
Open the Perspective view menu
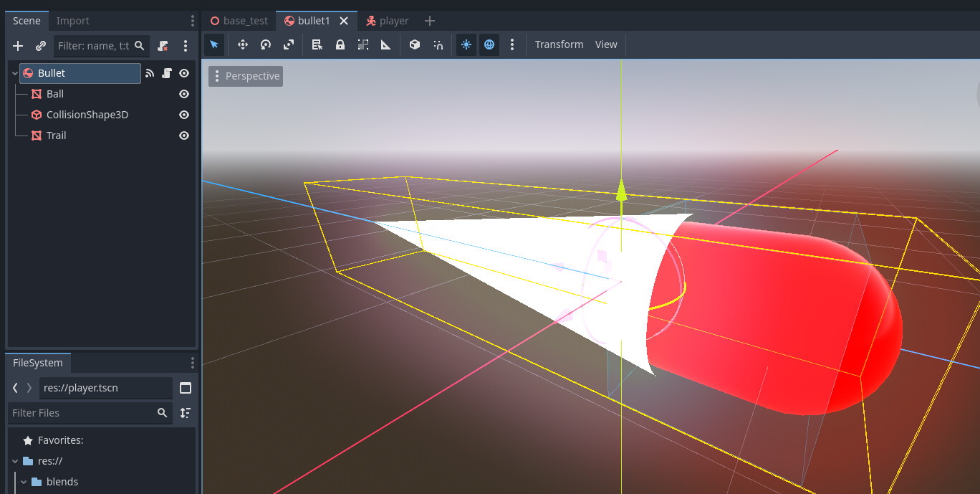click(x=246, y=75)
